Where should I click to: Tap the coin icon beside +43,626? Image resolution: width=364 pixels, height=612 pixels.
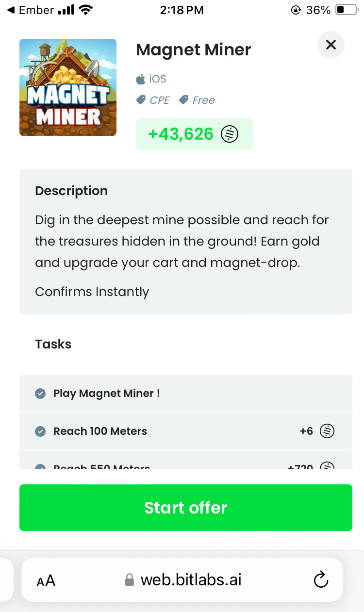[x=230, y=134]
